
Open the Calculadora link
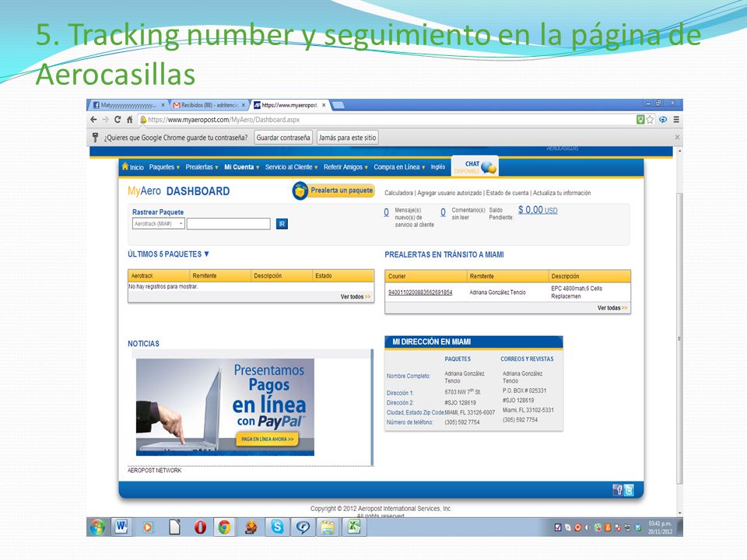[398, 193]
